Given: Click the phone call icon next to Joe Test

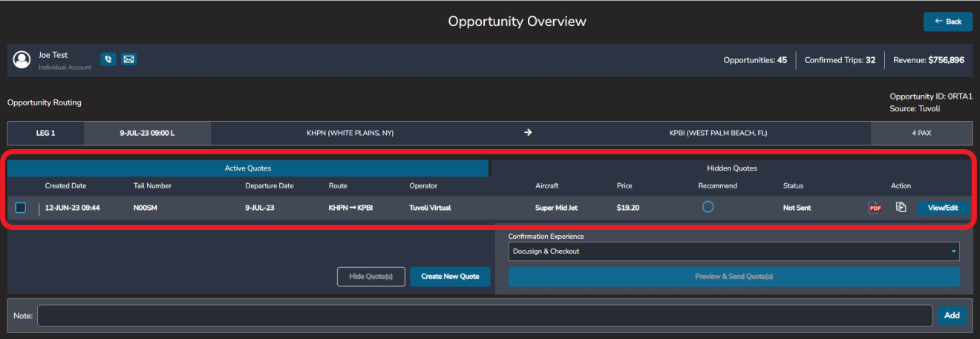Looking at the screenshot, I should (x=108, y=59).
